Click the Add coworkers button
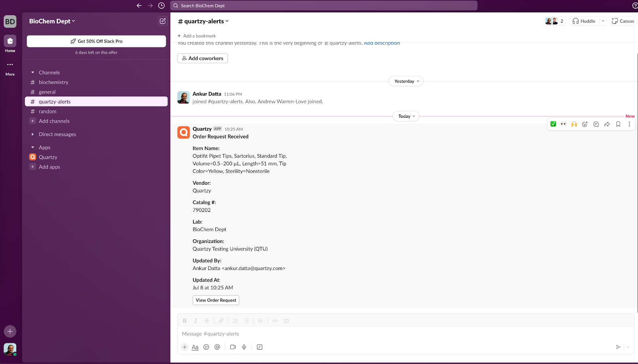This screenshot has height=364, width=638. point(203,58)
